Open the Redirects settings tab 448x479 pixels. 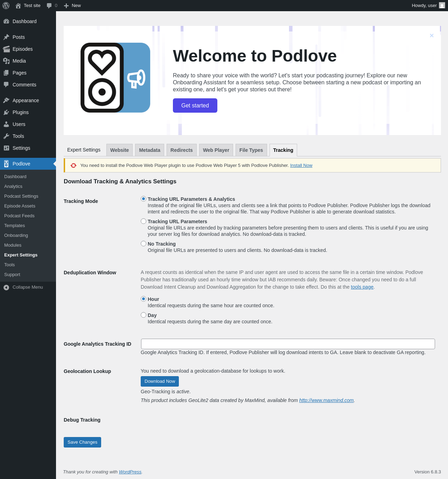[181, 150]
